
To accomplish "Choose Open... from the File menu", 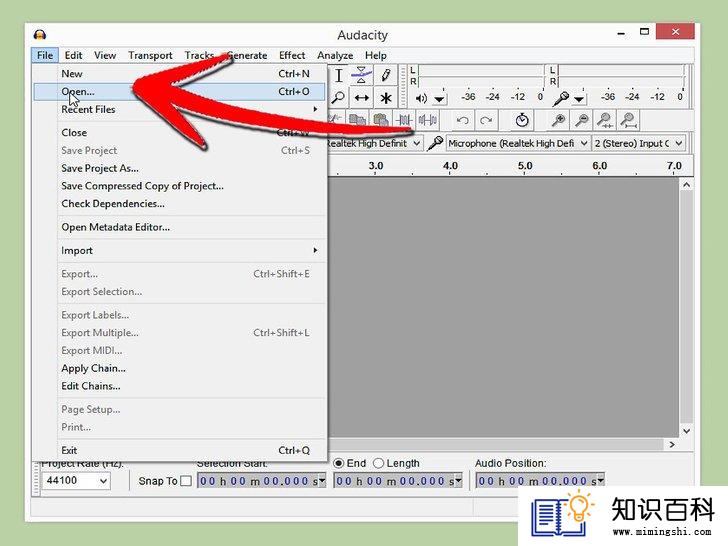I will click(x=180, y=92).
